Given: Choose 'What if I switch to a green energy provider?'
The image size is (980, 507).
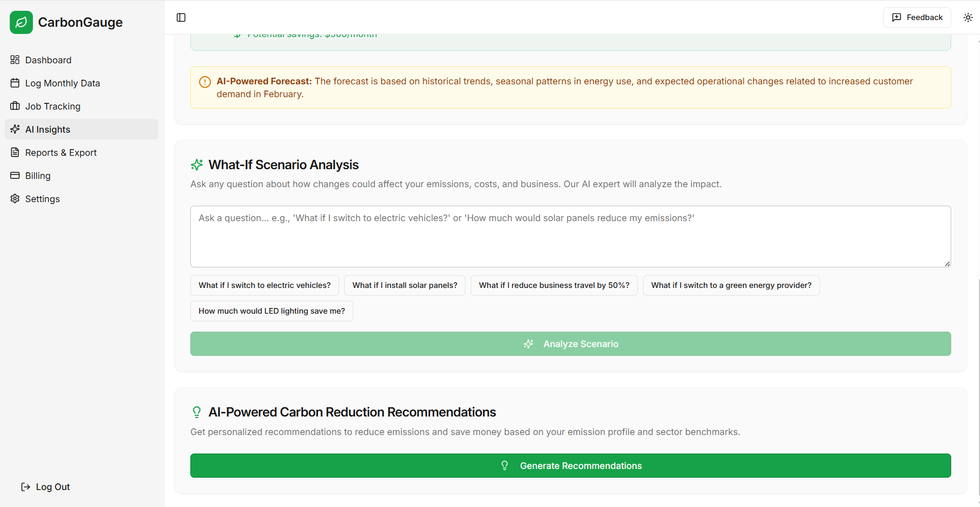Looking at the screenshot, I should point(731,285).
